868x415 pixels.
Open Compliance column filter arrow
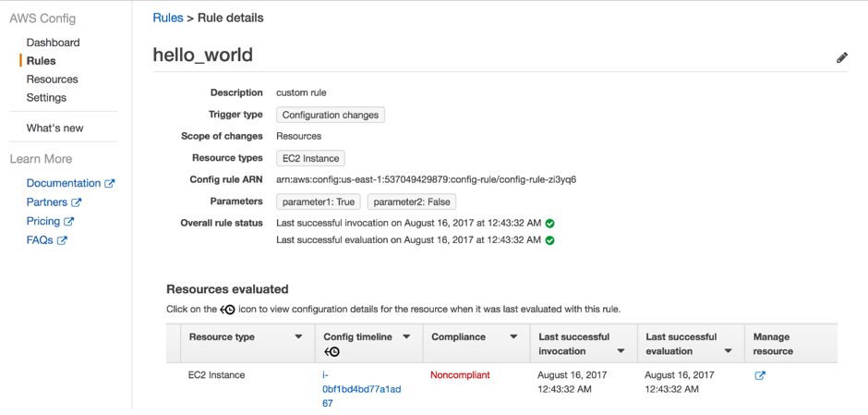pyautogui.click(x=513, y=336)
